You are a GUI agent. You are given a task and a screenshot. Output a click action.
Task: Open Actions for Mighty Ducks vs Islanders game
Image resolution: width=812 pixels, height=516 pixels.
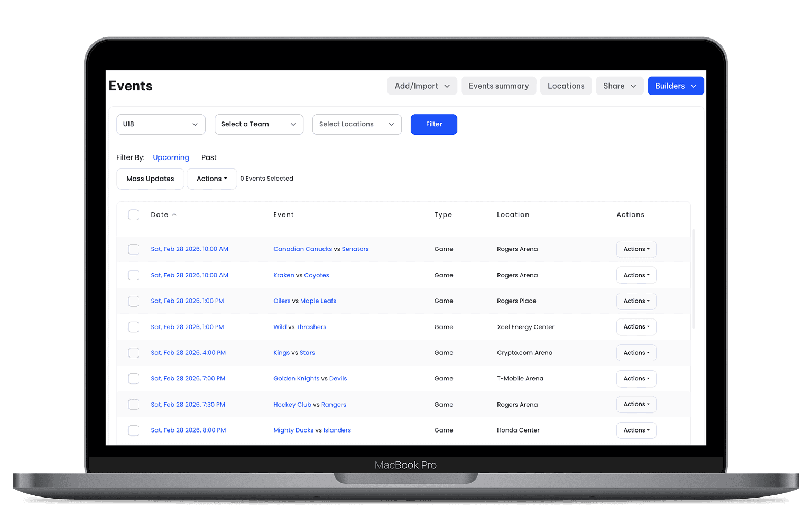coord(636,430)
